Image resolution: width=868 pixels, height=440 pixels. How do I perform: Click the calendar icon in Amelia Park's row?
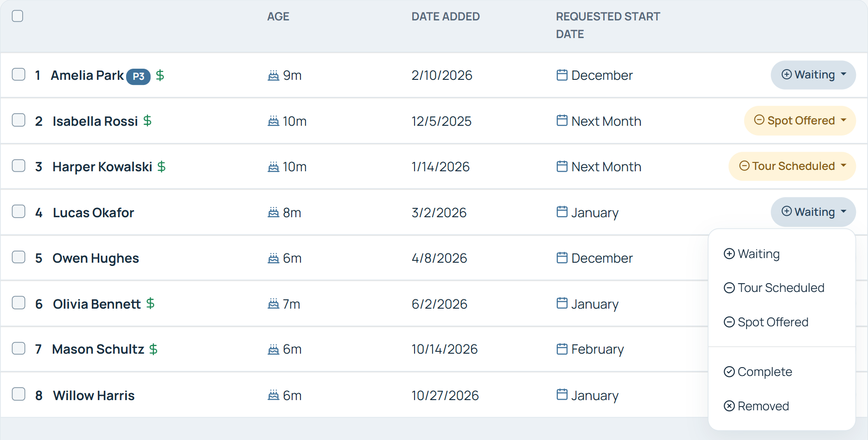tap(562, 75)
